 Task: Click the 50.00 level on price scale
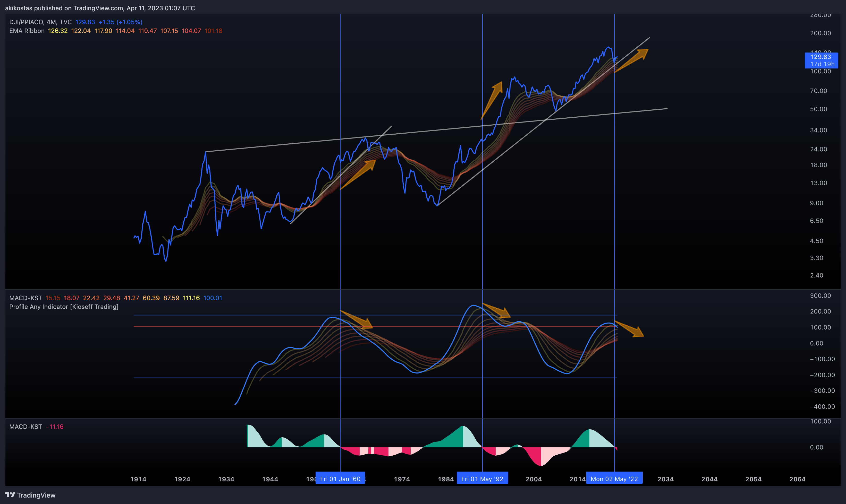[818, 109]
